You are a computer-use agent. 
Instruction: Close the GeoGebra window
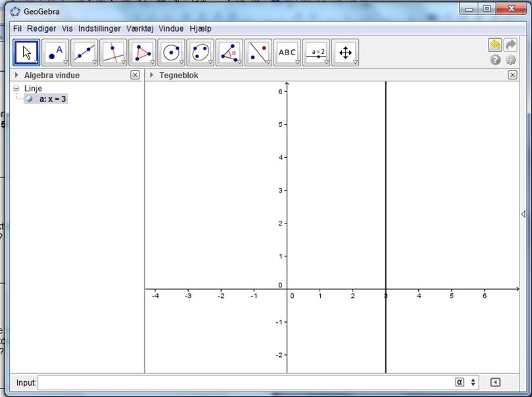pyautogui.click(x=512, y=9)
